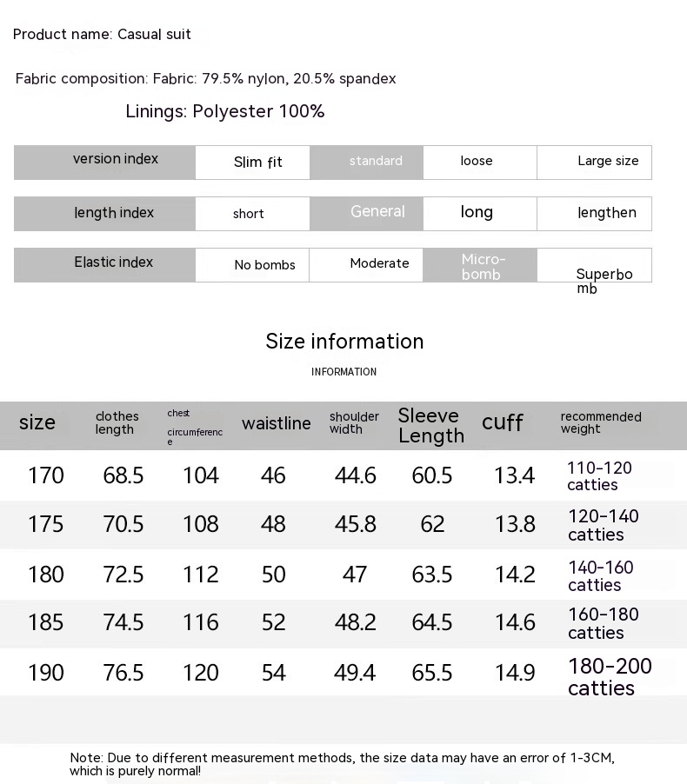Click the 140-160 catties weight cell
Screen dimensions: 687x784
[x=600, y=575]
